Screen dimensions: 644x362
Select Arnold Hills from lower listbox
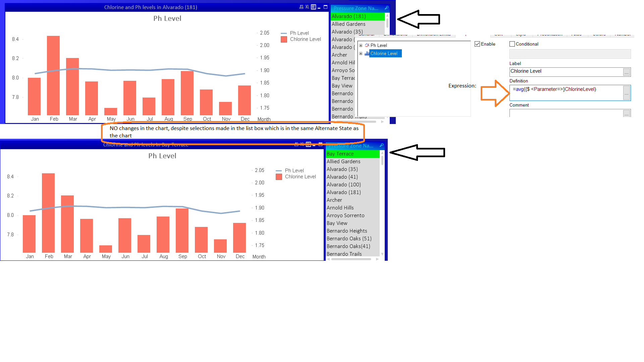coord(340,208)
